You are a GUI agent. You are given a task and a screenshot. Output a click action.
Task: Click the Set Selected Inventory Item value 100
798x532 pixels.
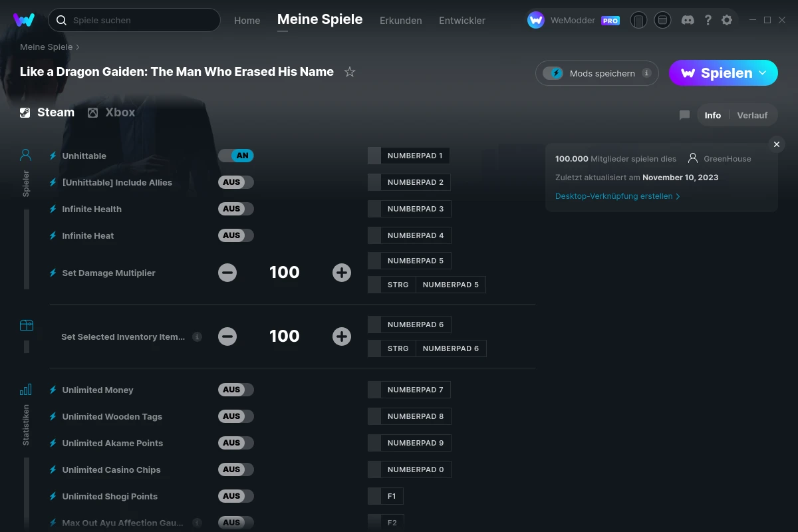[x=285, y=336]
